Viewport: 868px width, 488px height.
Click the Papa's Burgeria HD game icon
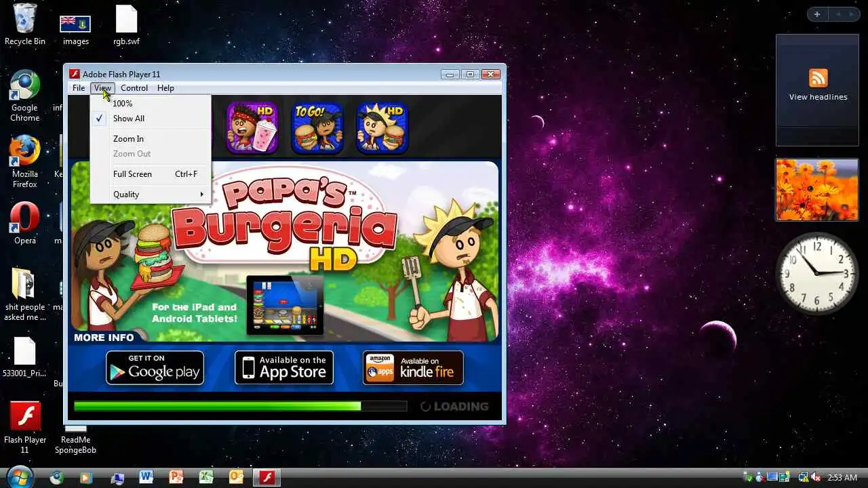382,127
